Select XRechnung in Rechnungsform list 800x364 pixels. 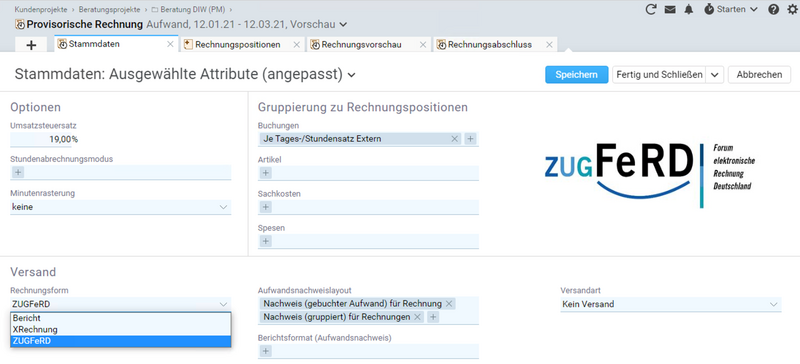121,330
